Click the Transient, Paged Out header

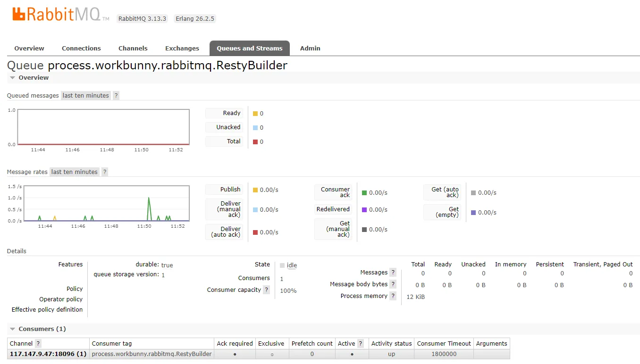tap(603, 265)
